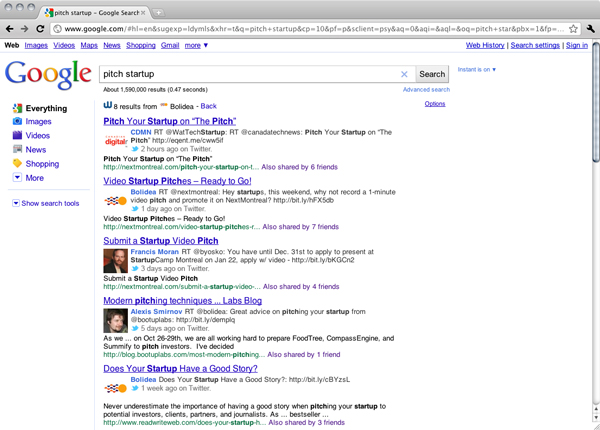Screen dimensions: 600x430
Task: Click the CDMN author name link
Action: coord(141,132)
